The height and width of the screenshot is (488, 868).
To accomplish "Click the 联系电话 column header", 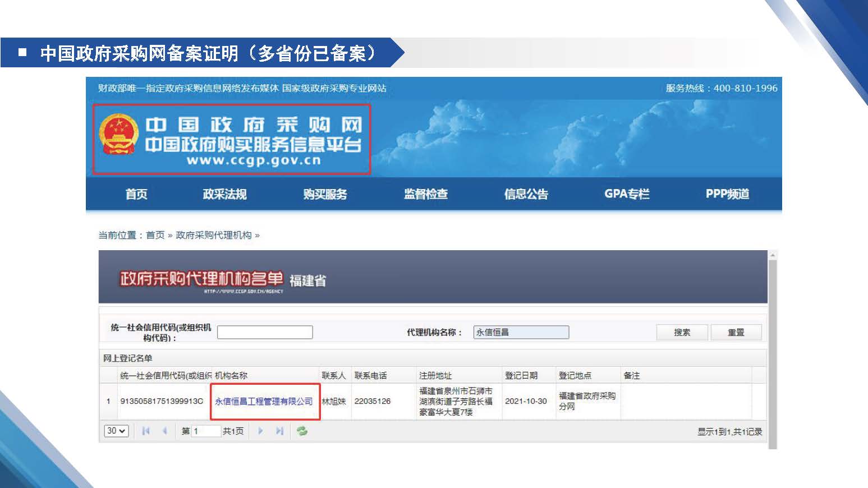I will pos(384,375).
